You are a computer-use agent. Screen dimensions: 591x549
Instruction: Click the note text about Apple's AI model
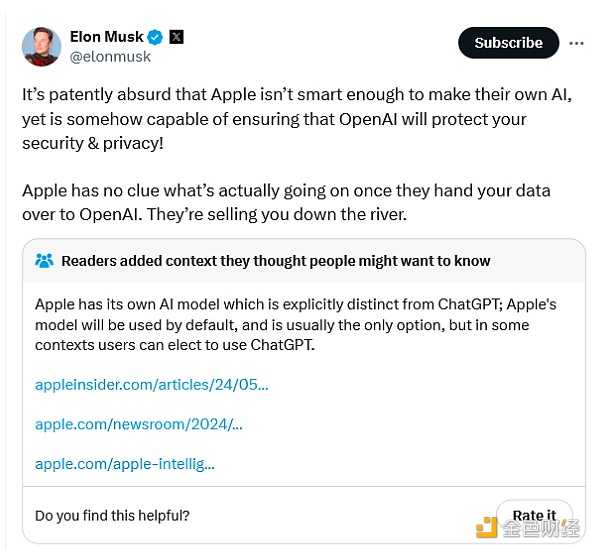296,324
